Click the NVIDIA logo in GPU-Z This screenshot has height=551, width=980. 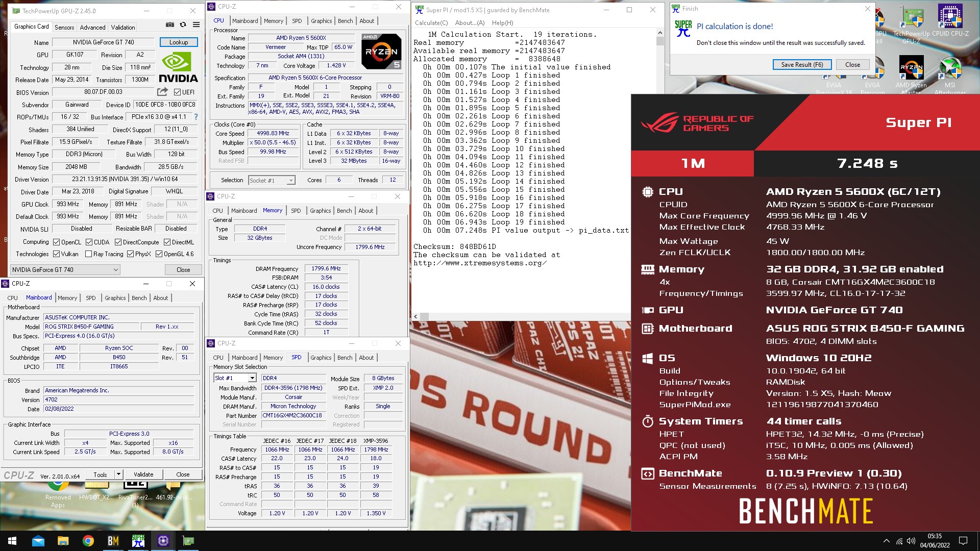pyautogui.click(x=178, y=68)
